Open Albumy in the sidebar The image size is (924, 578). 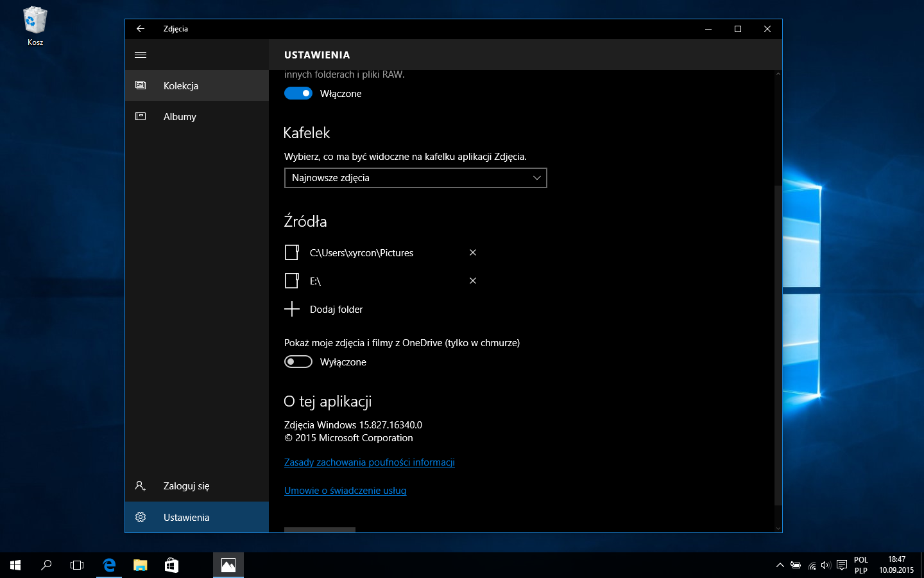[197, 116]
